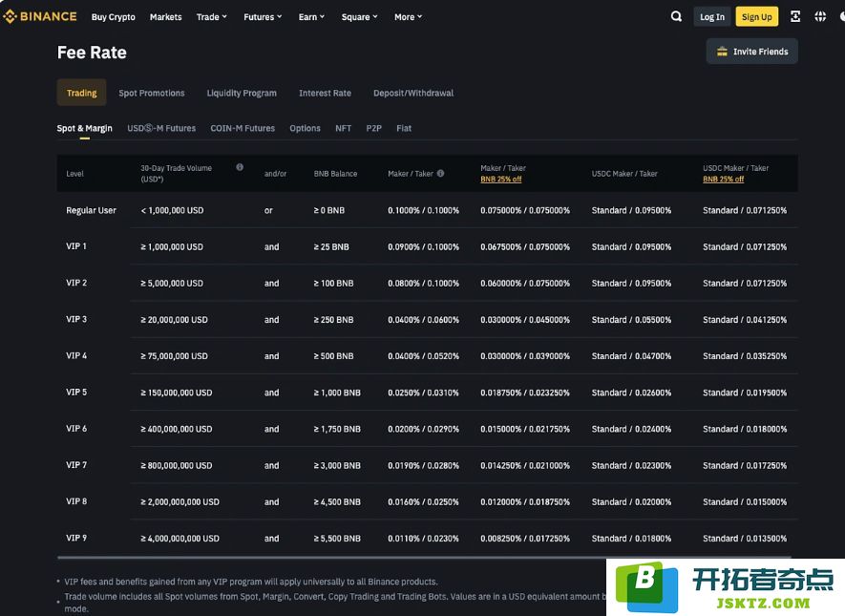The height and width of the screenshot is (616, 845).
Task: Click the VIP 1 level label
Action: click(x=76, y=246)
